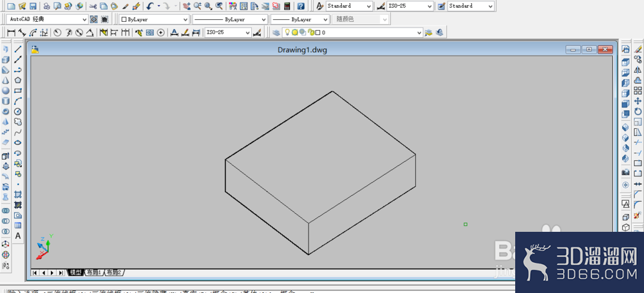Toggle layer 0 freeze sun icon
Screen dimensions: 644x293
[x=294, y=32]
